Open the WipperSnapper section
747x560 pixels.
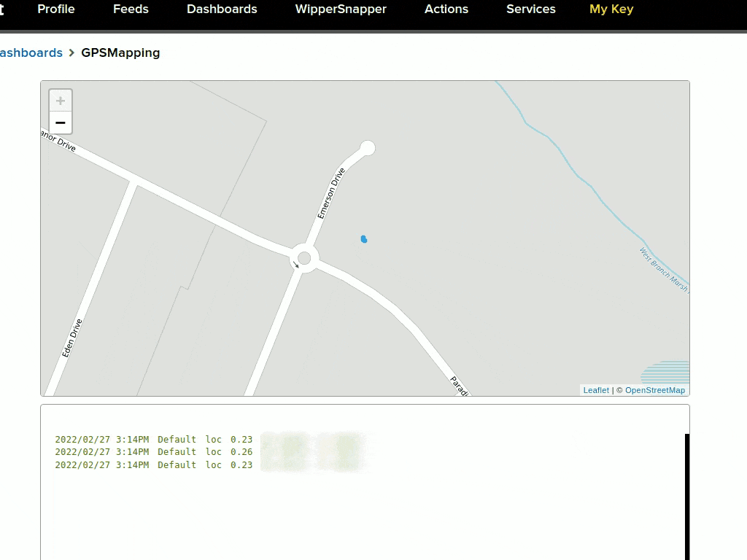[x=341, y=9]
